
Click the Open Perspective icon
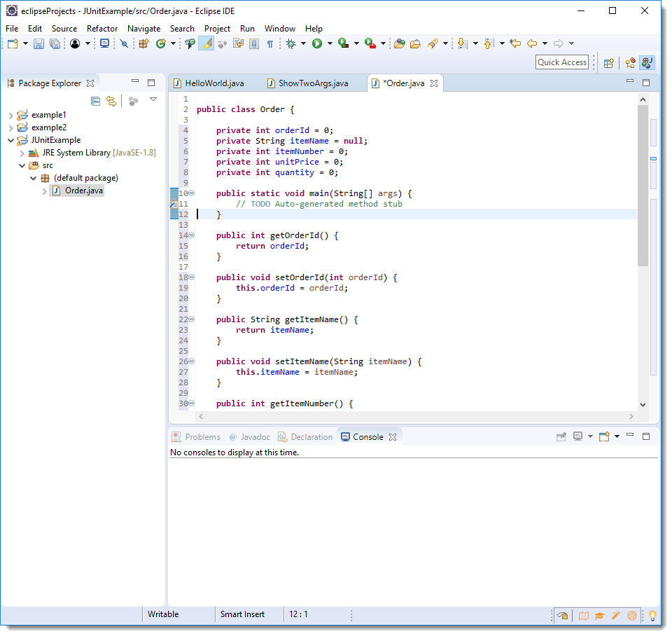point(609,63)
